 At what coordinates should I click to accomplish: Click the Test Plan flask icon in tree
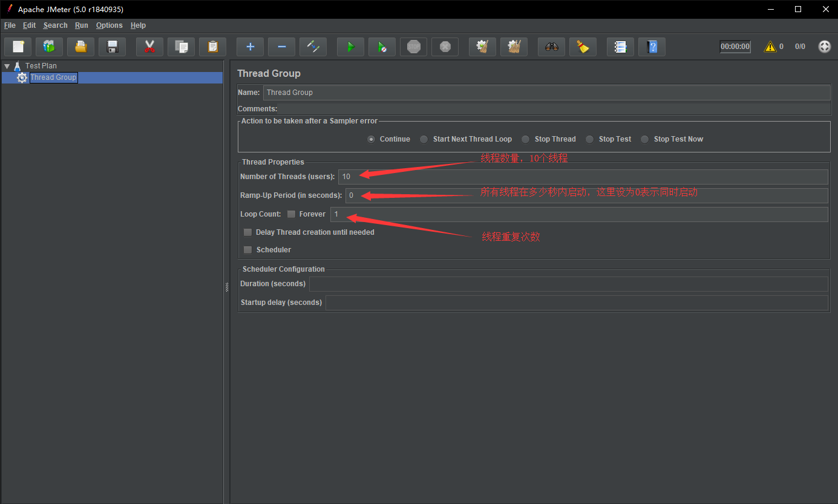(18, 66)
